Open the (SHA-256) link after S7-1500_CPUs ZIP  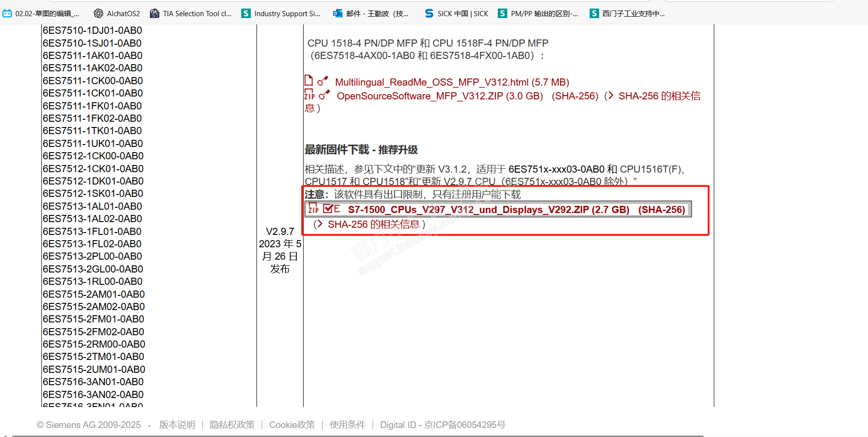click(661, 210)
